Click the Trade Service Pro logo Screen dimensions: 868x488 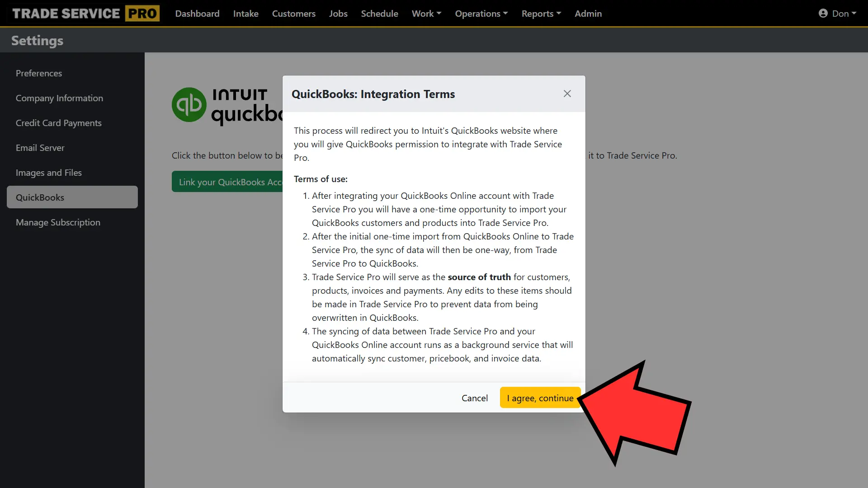pyautogui.click(x=85, y=13)
